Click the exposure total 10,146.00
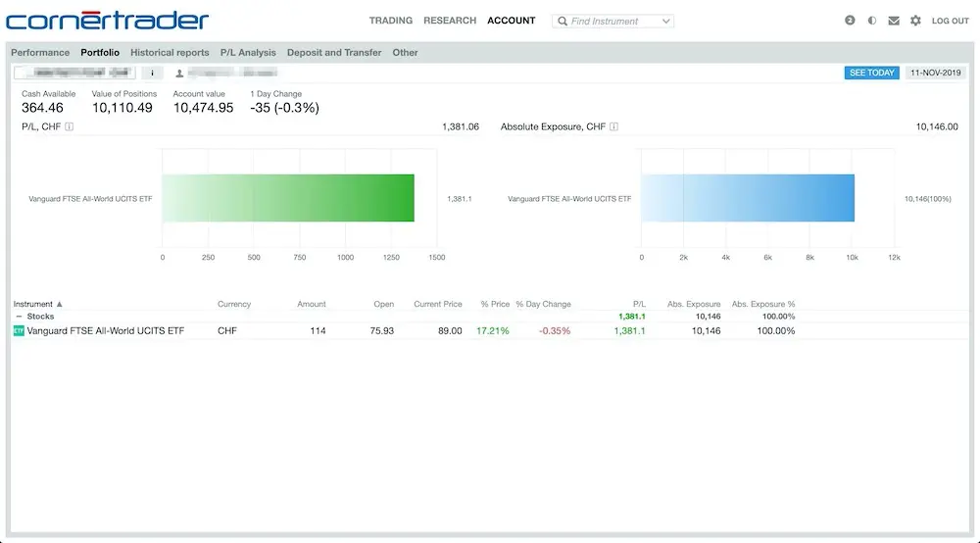The height and width of the screenshot is (543, 980). 937,126
